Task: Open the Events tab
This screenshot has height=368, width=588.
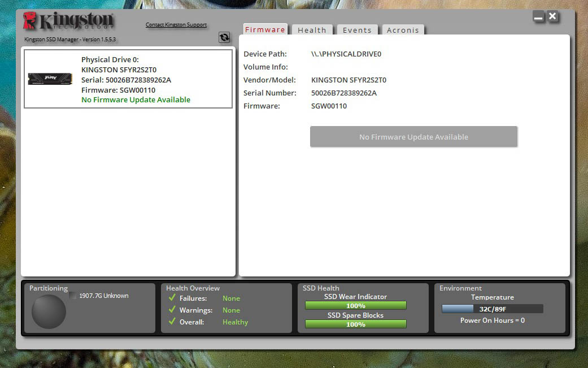Action: (357, 30)
